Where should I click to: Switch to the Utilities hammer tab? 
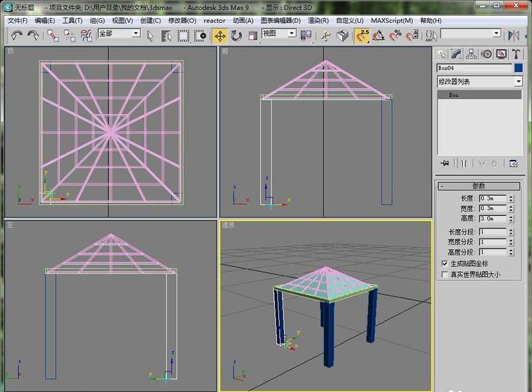516,54
